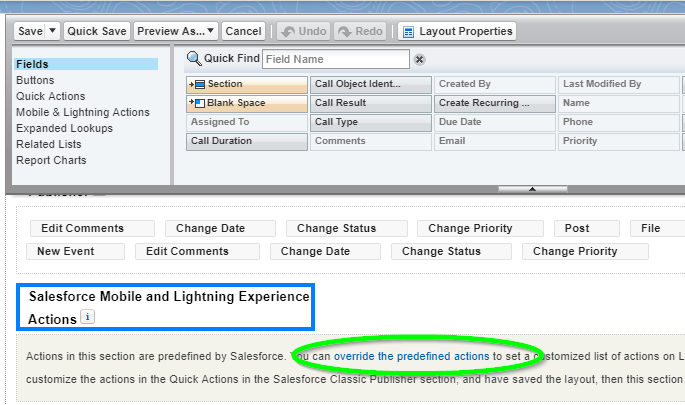Clear the Quick Find search with the X icon
685x405 pixels.
(419, 59)
